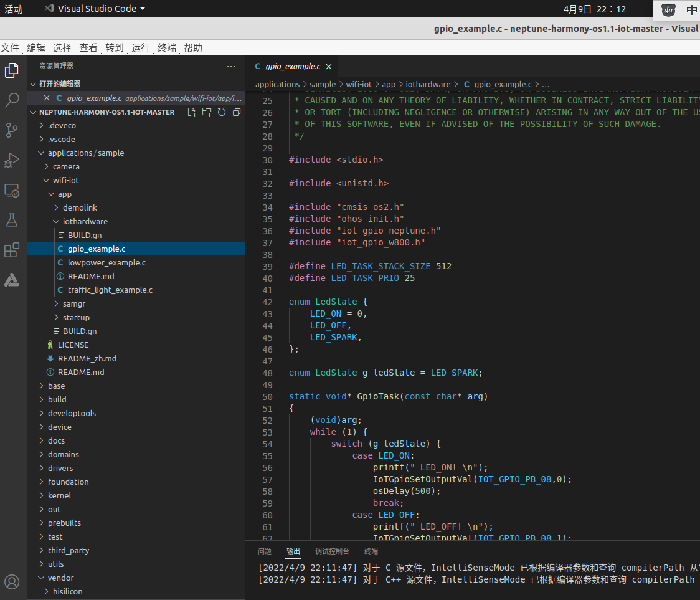Open the DevEco triangle icon in activity bar
The height and width of the screenshot is (600, 700).
point(12,280)
